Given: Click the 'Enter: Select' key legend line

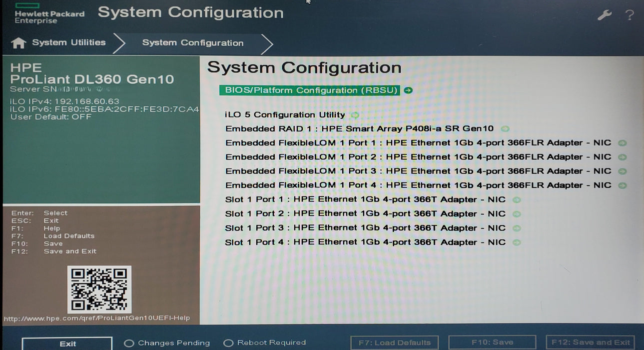Looking at the screenshot, I should pyautogui.click(x=39, y=213).
